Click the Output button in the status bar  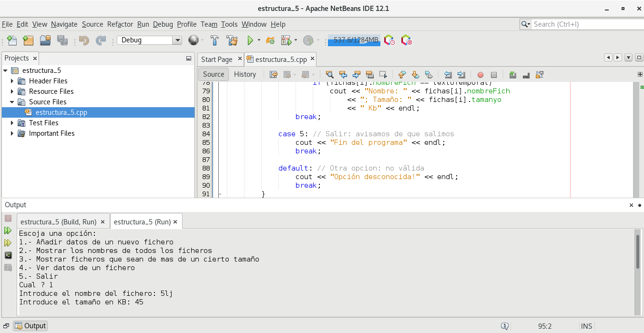31,326
